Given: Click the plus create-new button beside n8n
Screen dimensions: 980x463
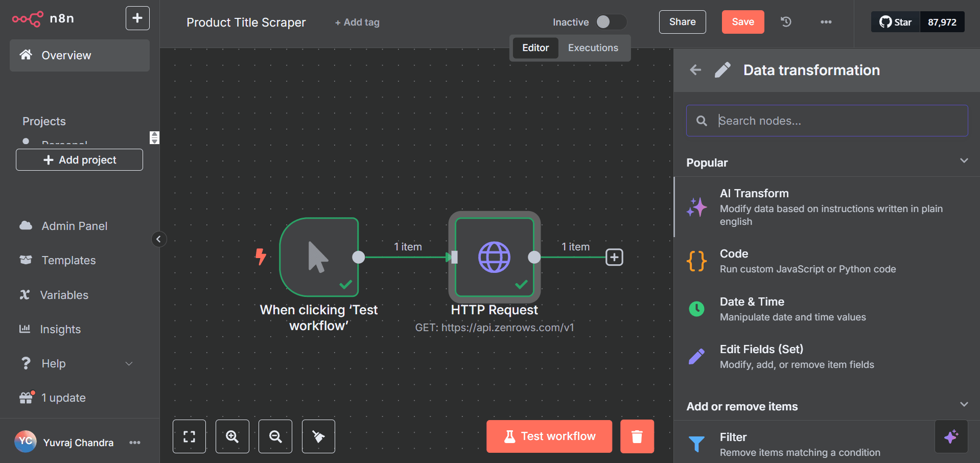Looking at the screenshot, I should 137,18.
